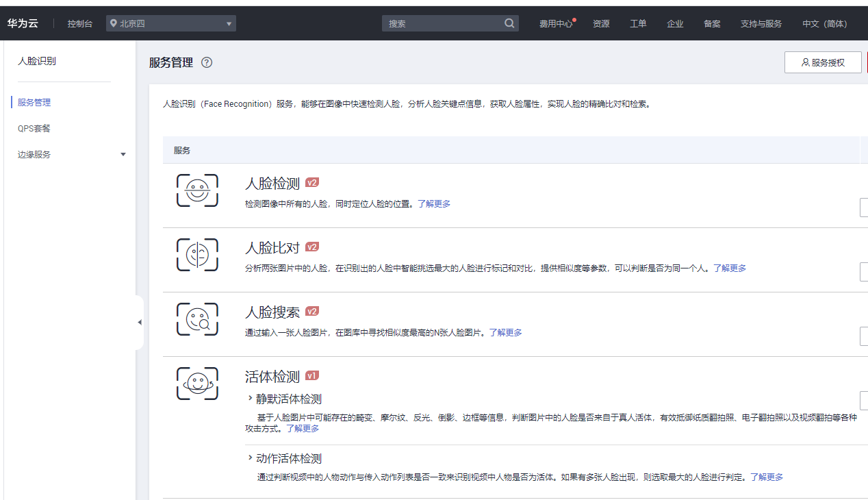Click the face search service icon
868x500 pixels.
pyautogui.click(x=197, y=319)
